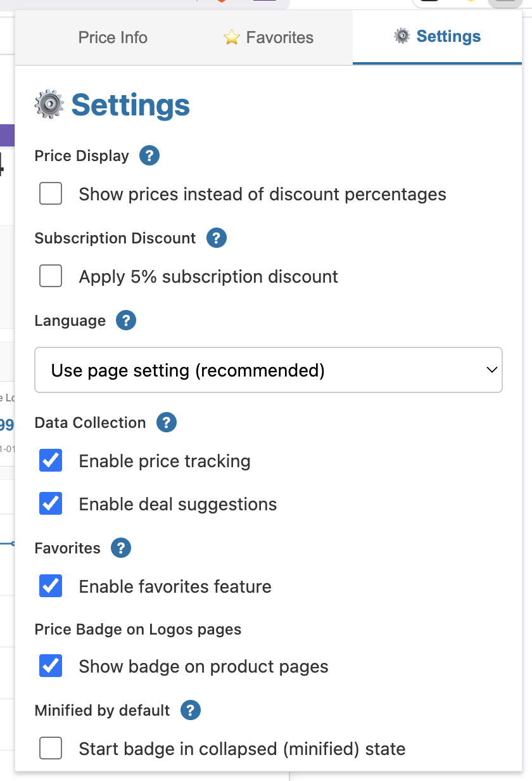Open the Language help question mark
This screenshot has width=532, height=781.
(x=125, y=320)
